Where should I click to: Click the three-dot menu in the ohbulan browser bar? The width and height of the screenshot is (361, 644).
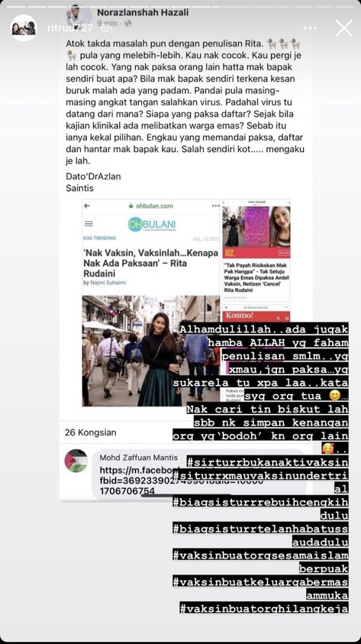coord(216,205)
